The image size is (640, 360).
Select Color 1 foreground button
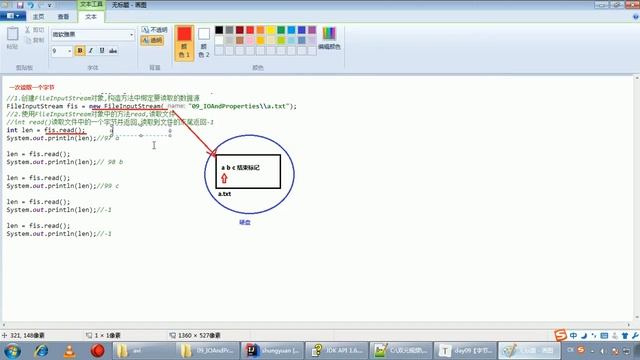coord(184,43)
